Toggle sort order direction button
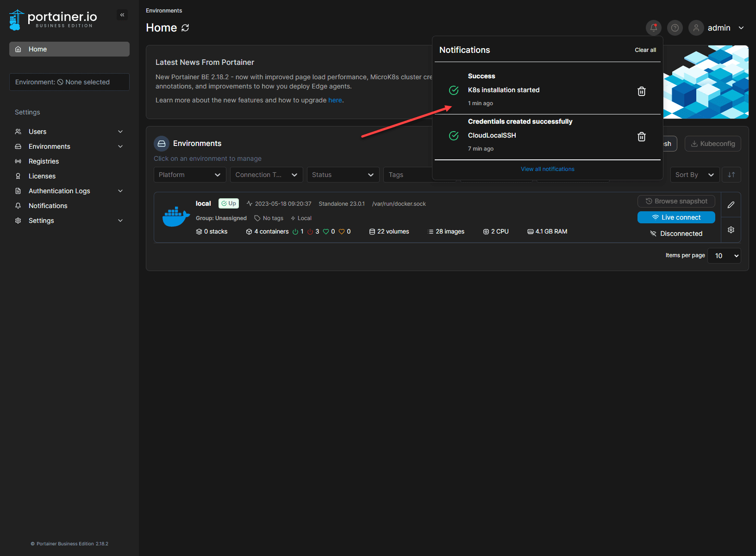Screen dimensions: 756x556 (731, 175)
